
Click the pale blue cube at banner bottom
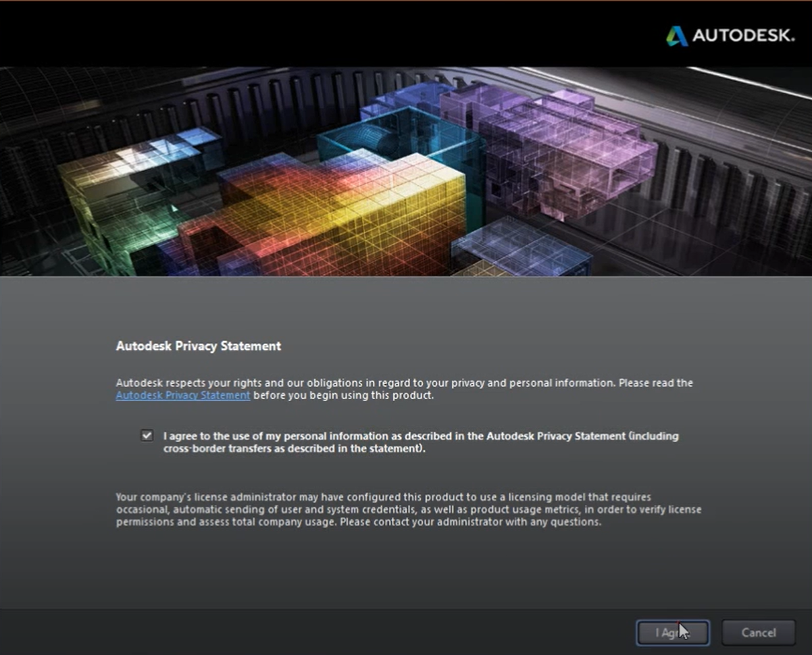click(x=520, y=250)
